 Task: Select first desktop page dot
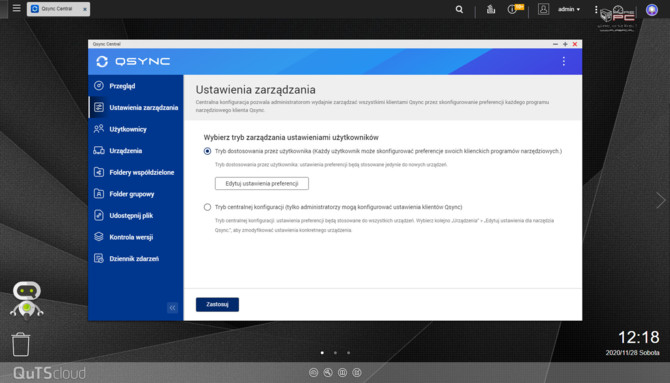coord(322,353)
